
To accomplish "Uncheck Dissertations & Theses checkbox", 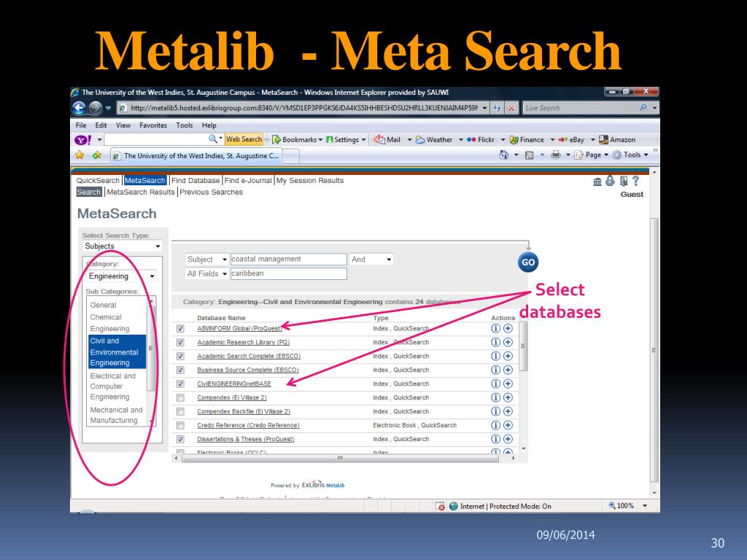I will point(180,439).
